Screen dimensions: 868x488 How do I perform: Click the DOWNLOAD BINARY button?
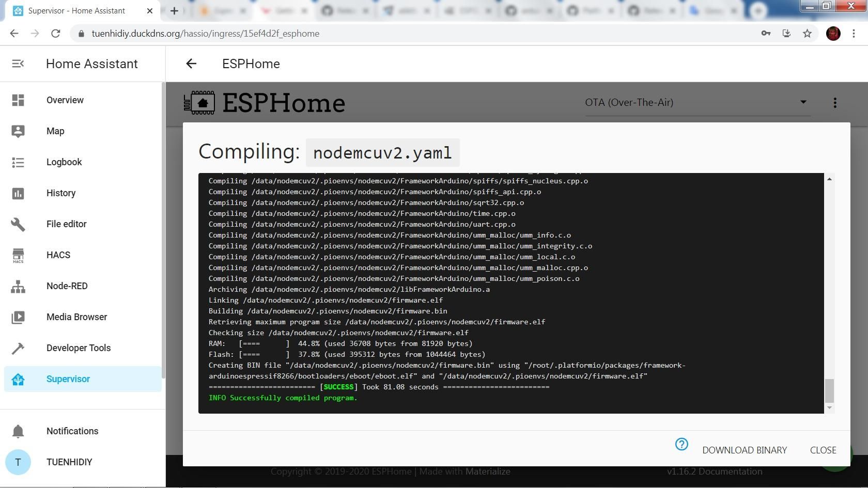tap(745, 450)
